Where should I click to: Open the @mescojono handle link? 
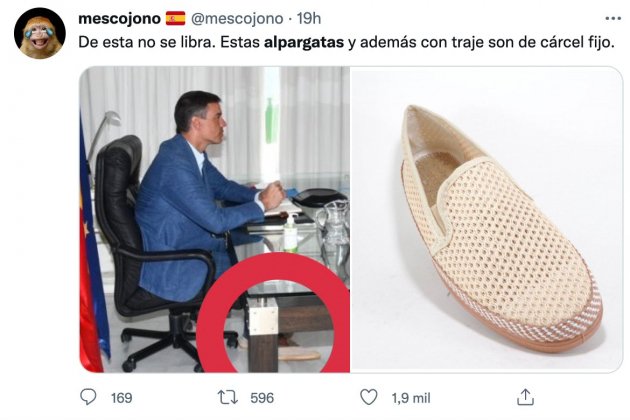click(237, 18)
